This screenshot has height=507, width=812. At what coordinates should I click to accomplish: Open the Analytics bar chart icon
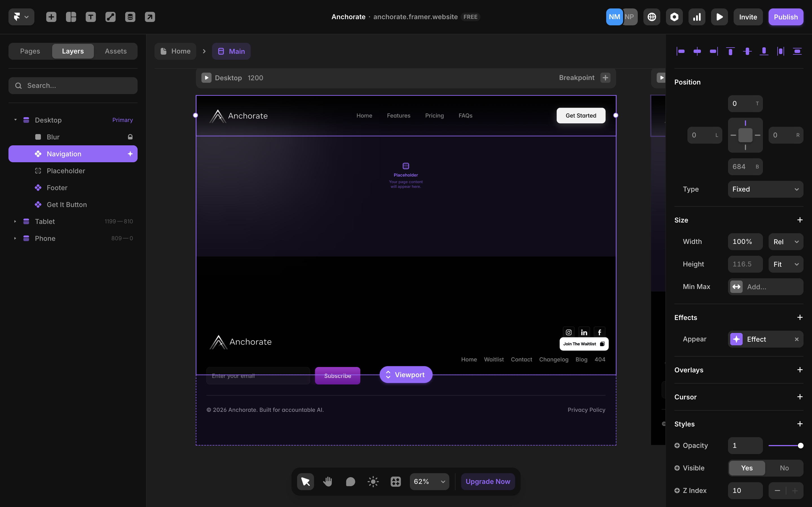point(697,17)
